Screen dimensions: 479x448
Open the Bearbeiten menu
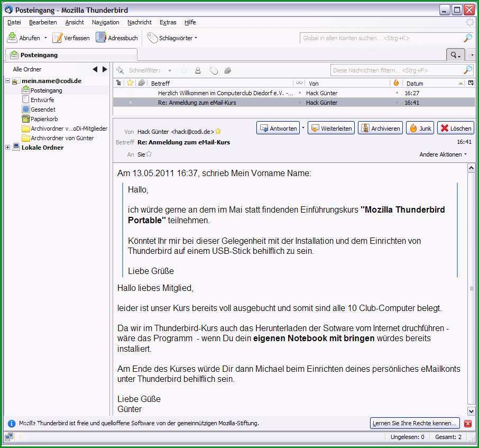pos(43,22)
